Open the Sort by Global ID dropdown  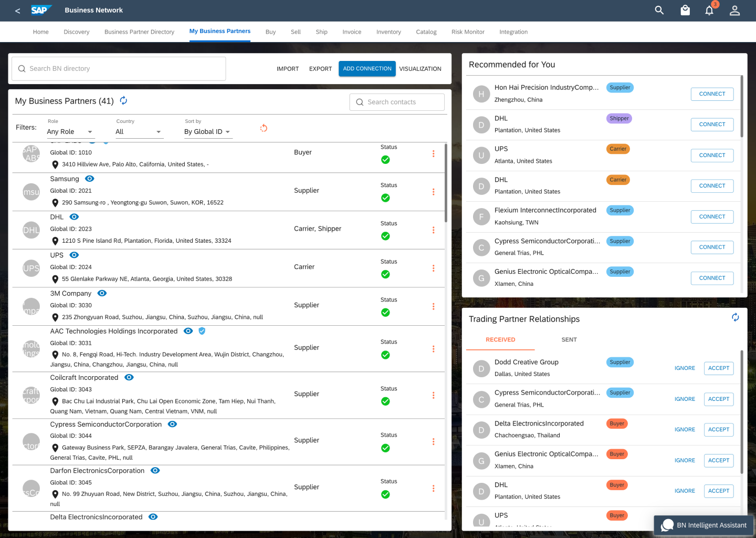tap(208, 132)
